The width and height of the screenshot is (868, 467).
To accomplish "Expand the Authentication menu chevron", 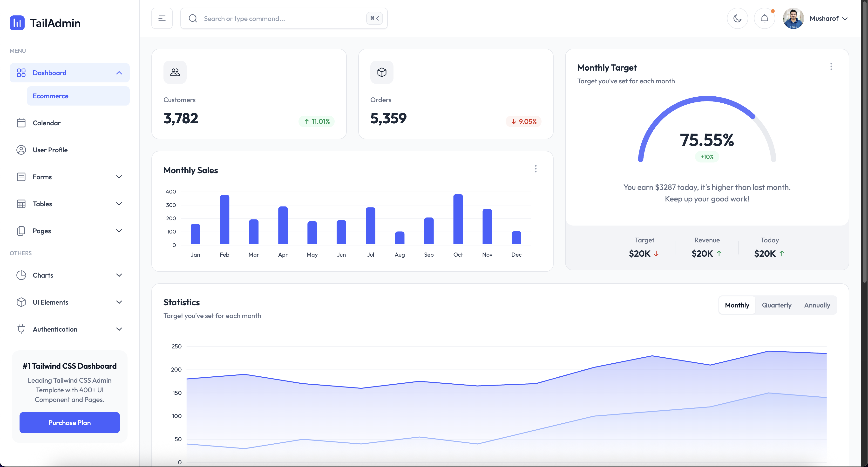I will (119, 329).
